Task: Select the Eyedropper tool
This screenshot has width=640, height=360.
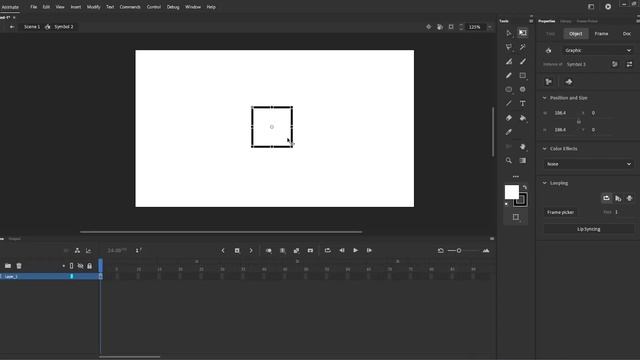Action: (509, 132)
